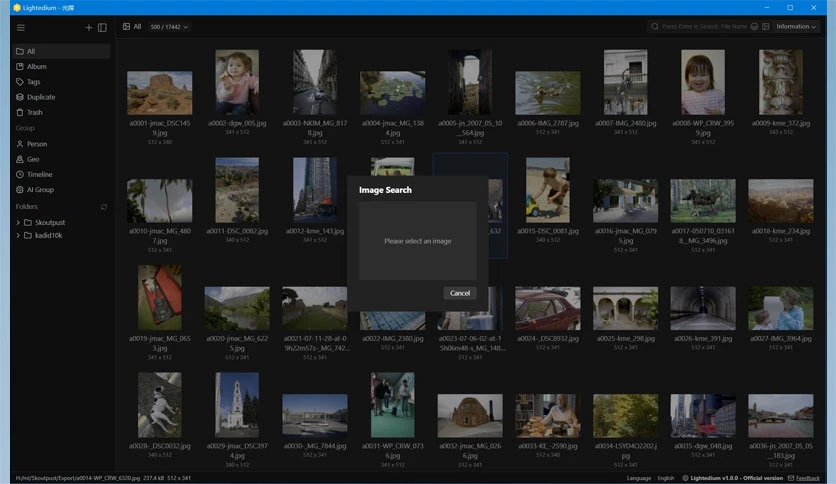836x484 pixels.
Task: Select thumbnail a0012-kme_143.jpg skyscraper
Action: 315,190
